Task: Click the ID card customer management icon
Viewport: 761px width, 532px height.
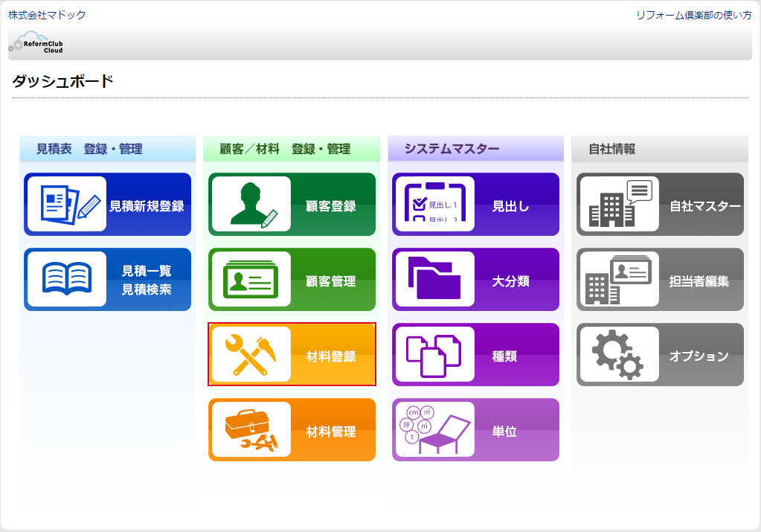Action: pyautogui.click(x=251, y=279)
